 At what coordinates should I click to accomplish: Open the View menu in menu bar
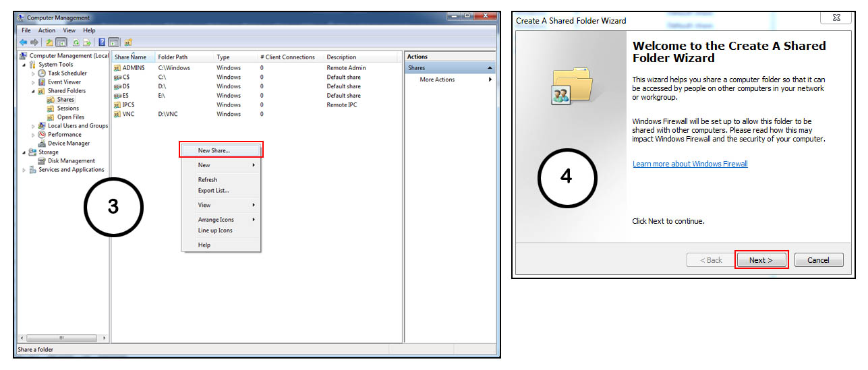pos(69,30)
